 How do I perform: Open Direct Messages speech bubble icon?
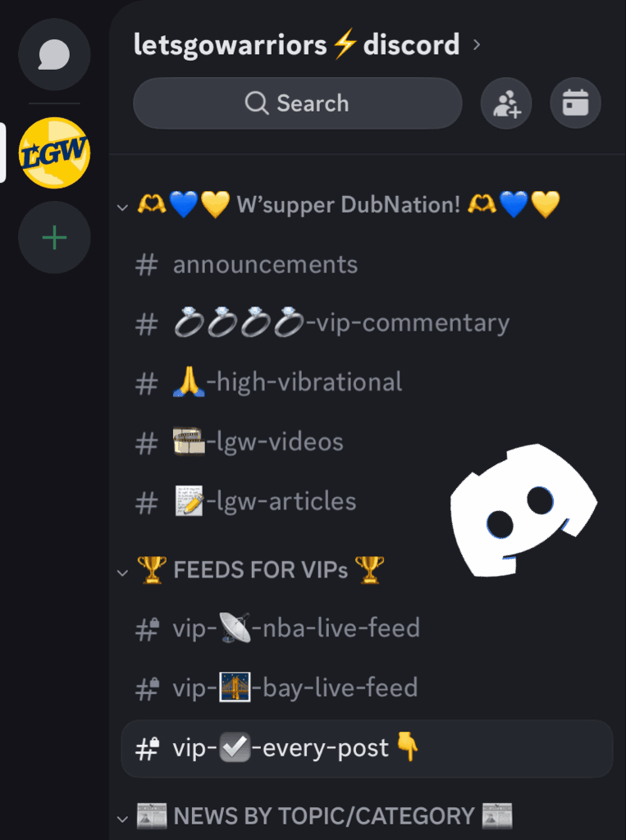(54, 55)
